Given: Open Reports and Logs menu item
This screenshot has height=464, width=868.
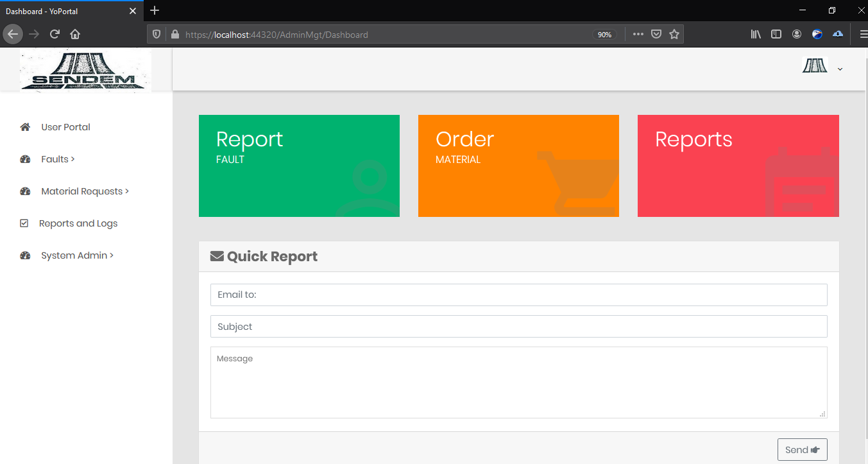Looking at the screenshot, I should point(78,223).
